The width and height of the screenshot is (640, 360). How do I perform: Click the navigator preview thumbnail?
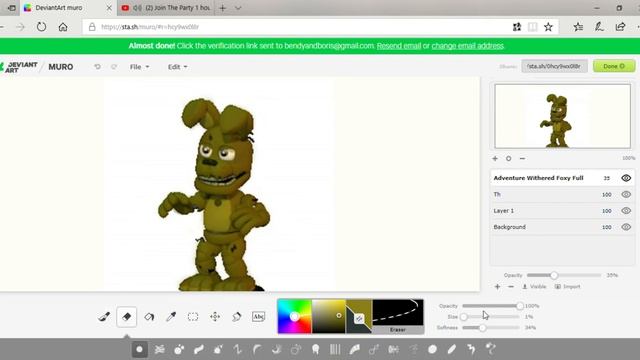562,116
